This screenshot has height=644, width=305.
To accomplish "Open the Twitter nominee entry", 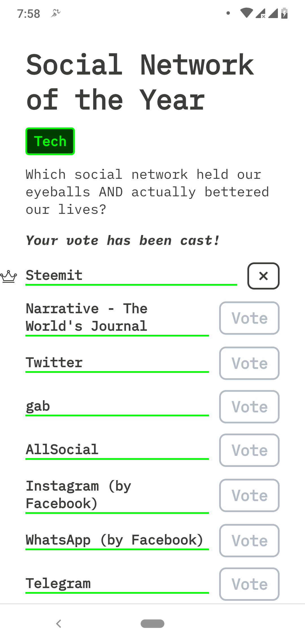I will [54, 363].
